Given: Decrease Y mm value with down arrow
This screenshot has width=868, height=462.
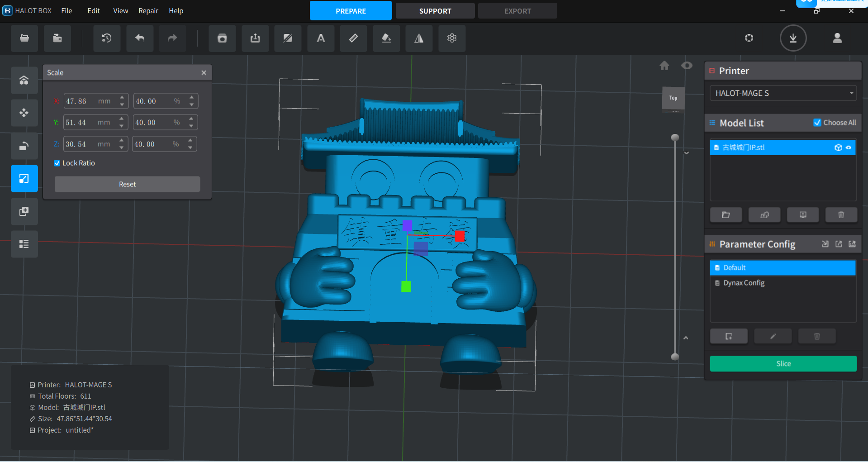Looking at the screenshot, I should tap(122, 126).
